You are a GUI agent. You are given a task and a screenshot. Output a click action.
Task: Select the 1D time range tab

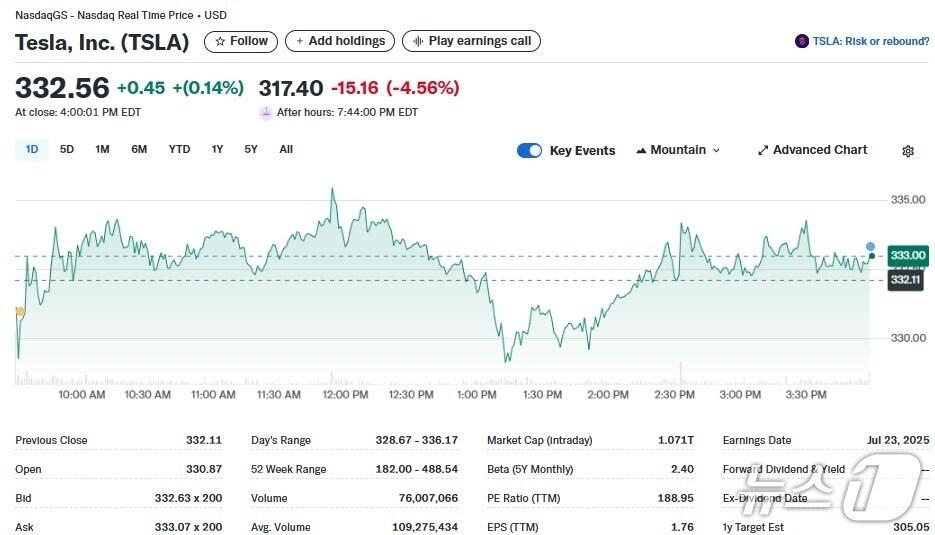tap(32, 149)
